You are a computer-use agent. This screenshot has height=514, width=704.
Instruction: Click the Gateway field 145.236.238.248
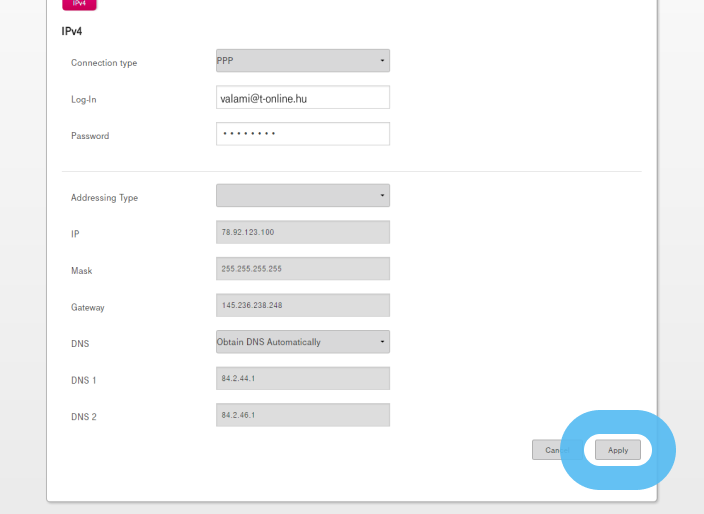302,305
